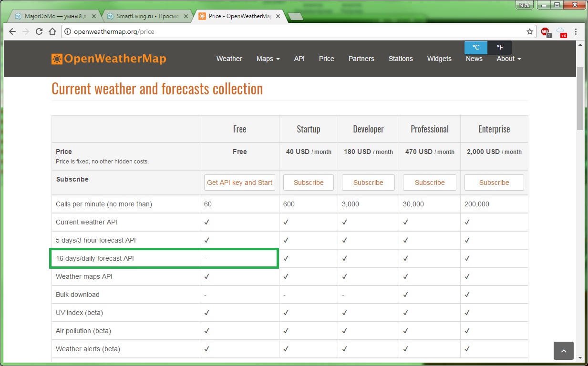This screenshot has height=366, width=588.
Task: Click Get API key and Start button
Action: point(239,183)
